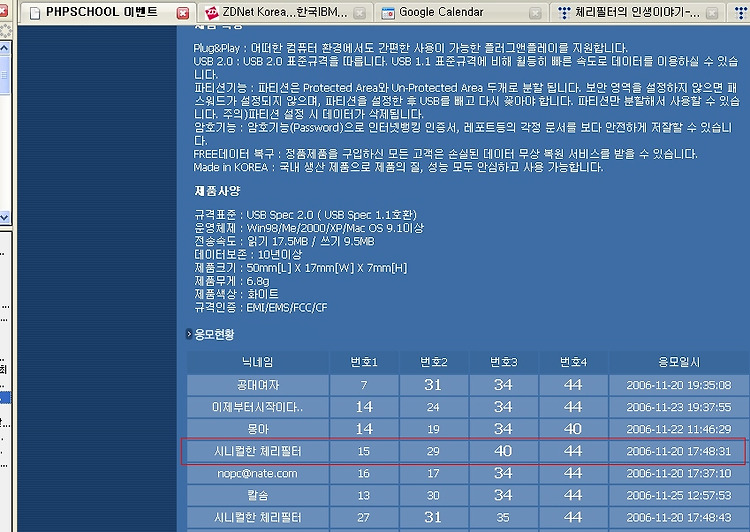Image resolution: width=750 pixels, height=532 pixels.
Task: Open the Google Calendar tab
Action: [461, 12]
